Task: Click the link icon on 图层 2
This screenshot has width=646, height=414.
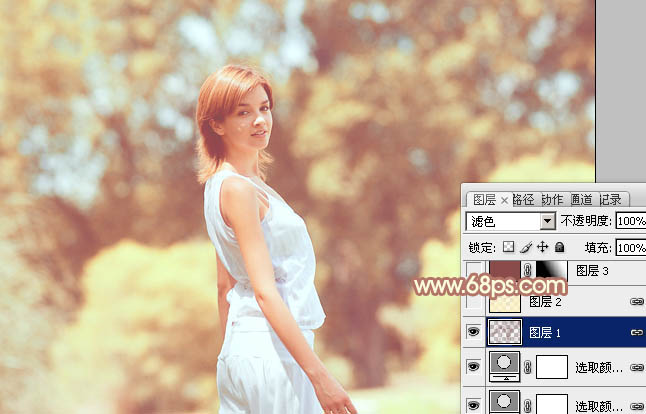Action: click(636, 301)
